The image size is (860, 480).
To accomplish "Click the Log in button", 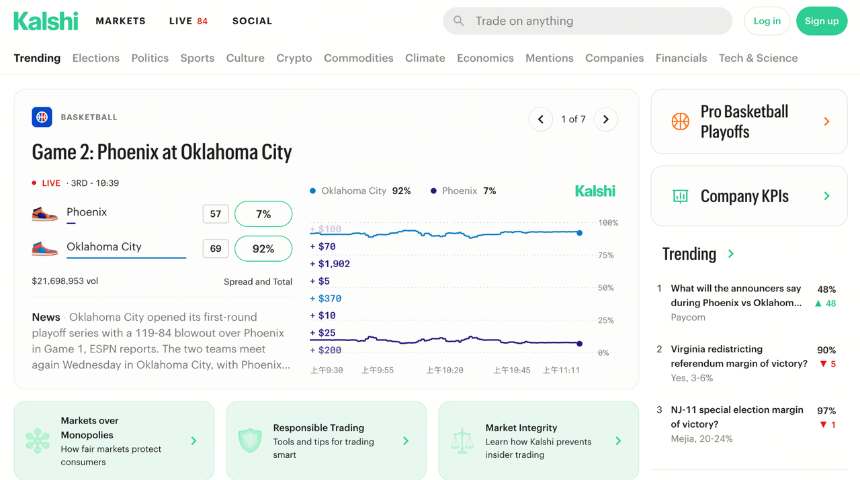I will click(x=767, y=21).
